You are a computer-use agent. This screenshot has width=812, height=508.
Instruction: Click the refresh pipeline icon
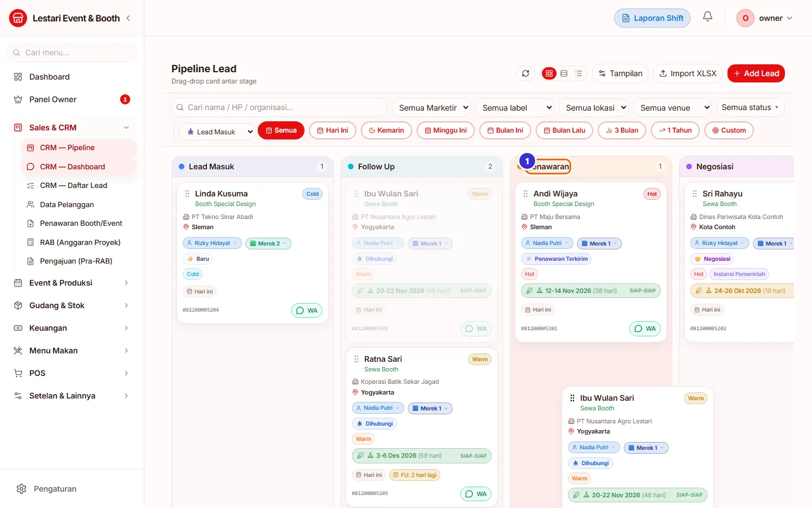(526, 73)
